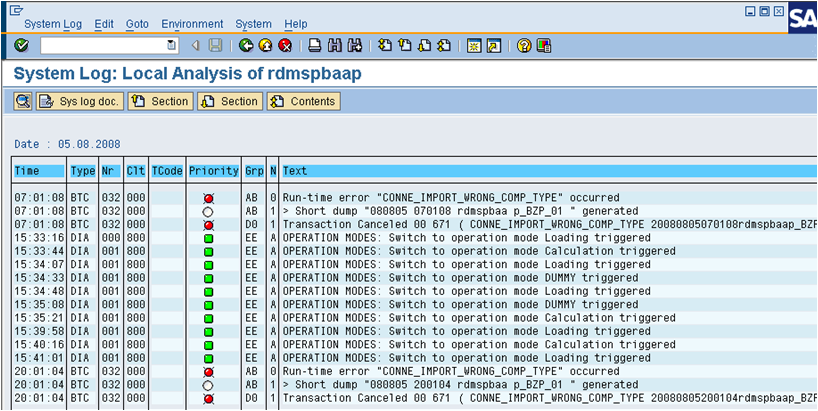Screen dimensions: 818x411
Task: Click the Previous Page icon
Action: point(405,46)
